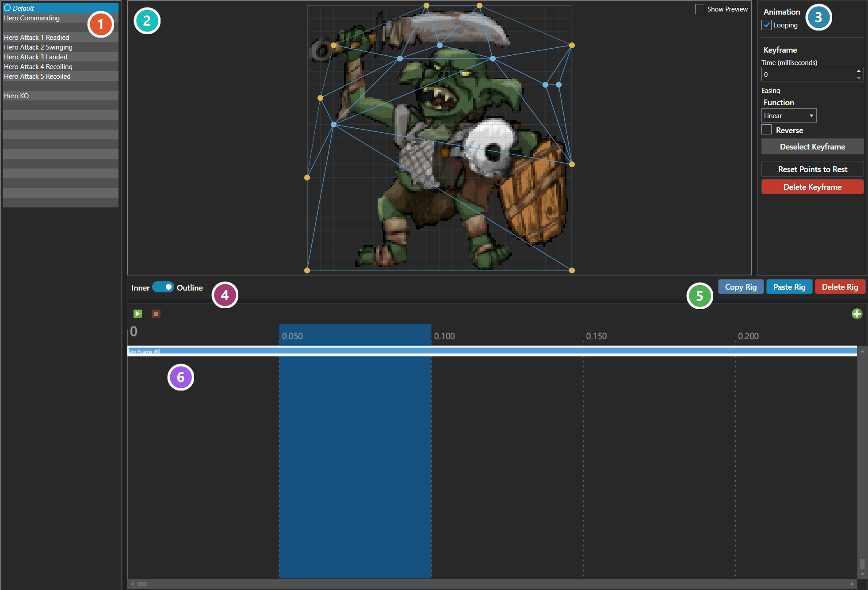868x590 pixels.
Task: Select the blue inner rig point on goblin's forehead
Action: click(440, 45)
